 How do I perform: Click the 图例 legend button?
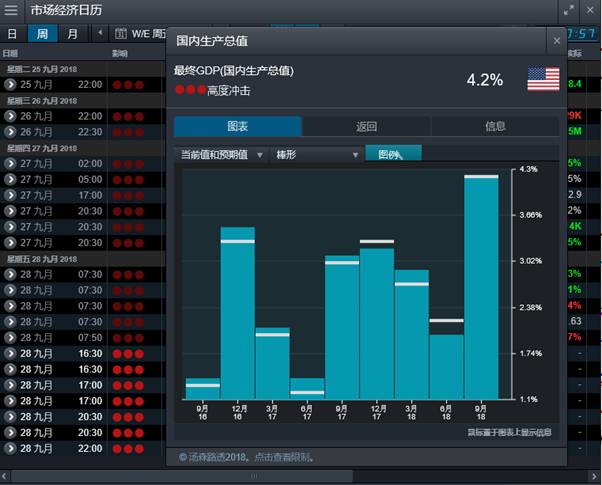coord(393,155)
